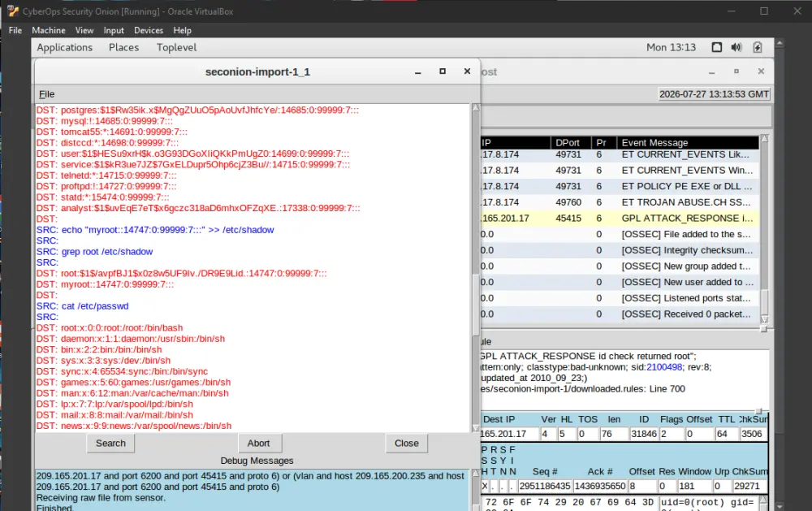Viewport: 812px width, 511px height.
Task: Select the ET TROJAN ABUSE.CH SS event row
Action: point(620,202)
